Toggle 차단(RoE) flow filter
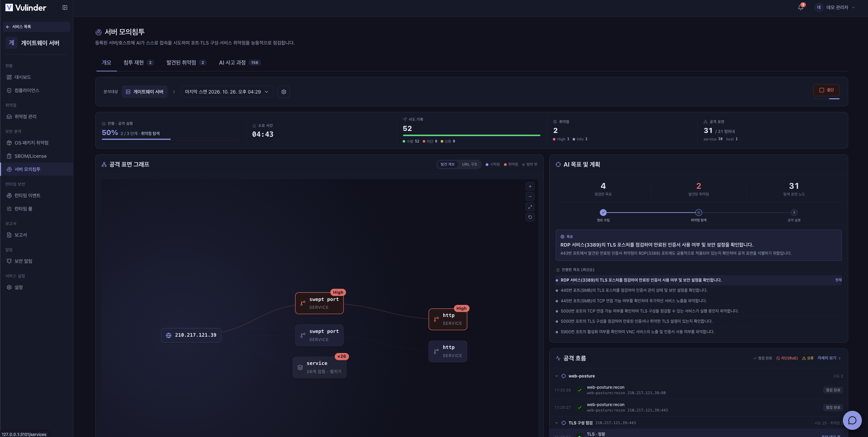The image size is (868, 437). (787, 358)
